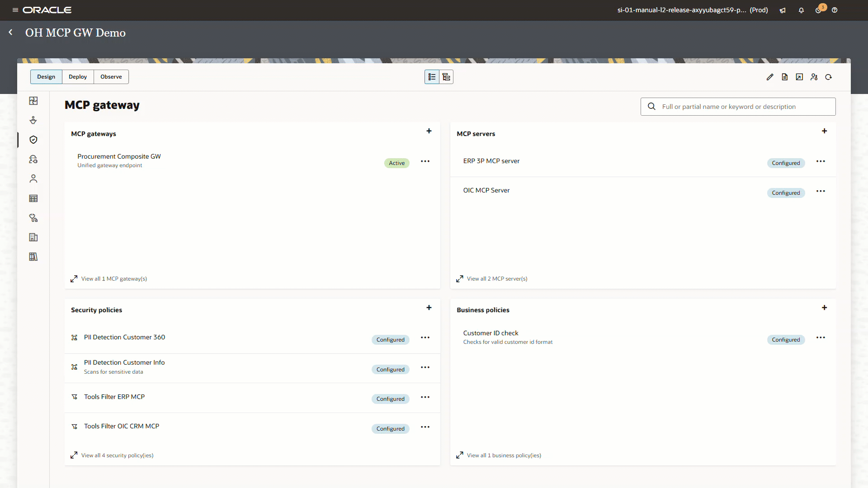Add a new business policy
Screen dimensions: 868x488
(825, 308)
